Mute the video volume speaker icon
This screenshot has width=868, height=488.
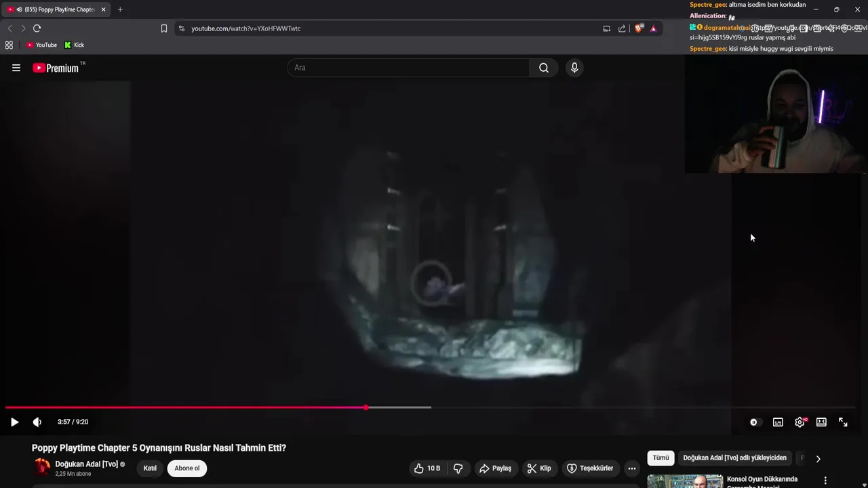[x=37, y=422]
